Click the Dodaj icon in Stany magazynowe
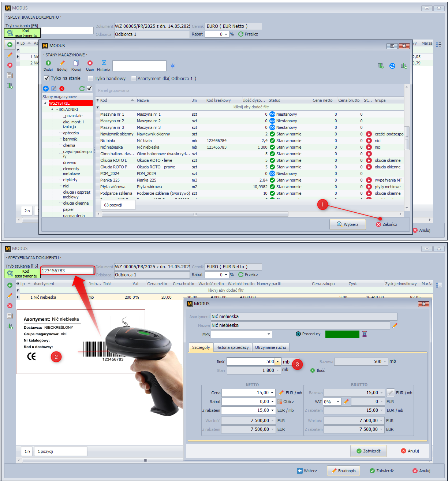The height and width of the screenshot is (481, 448). tap(48, 63)
